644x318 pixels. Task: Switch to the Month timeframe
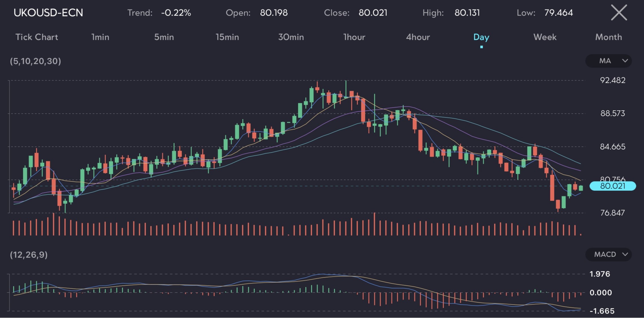(x=609, y=37)
